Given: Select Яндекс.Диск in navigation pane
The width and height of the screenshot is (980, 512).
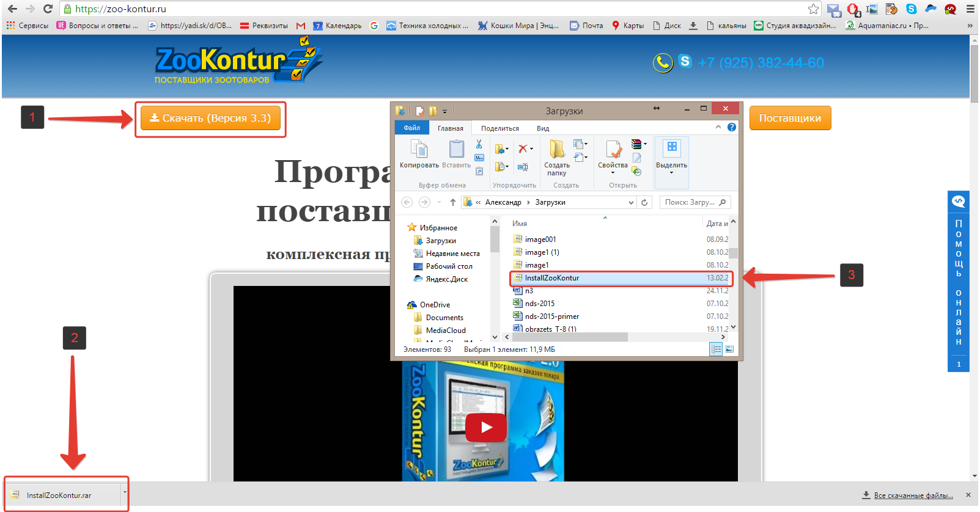Looking at the screenshot, I should coord(441,279).
